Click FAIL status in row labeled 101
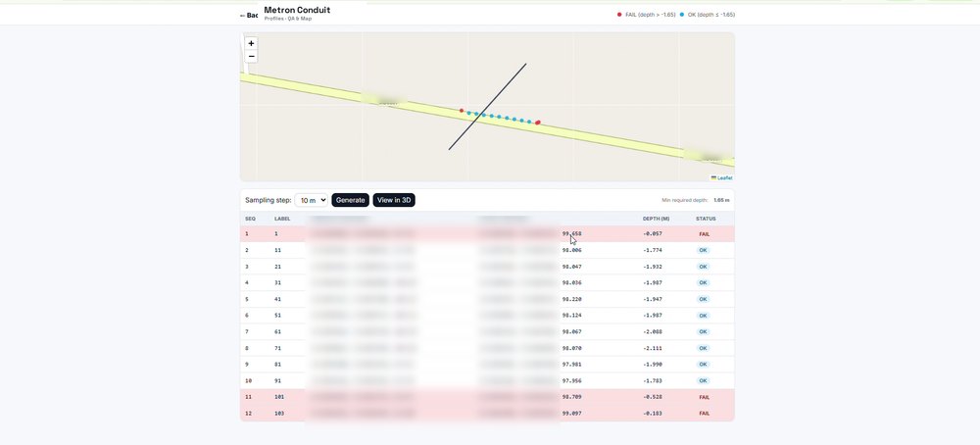Screen dimensions: 980x445 tap(705, 397)
